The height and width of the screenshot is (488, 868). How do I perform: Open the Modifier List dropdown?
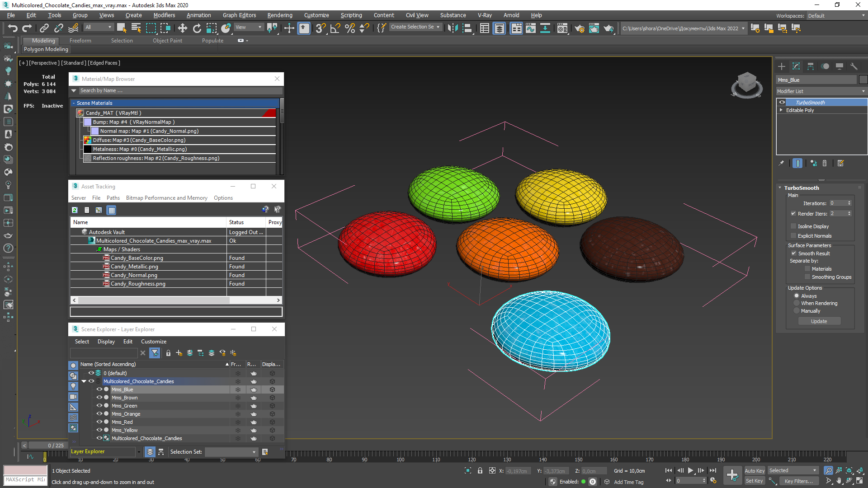point(821,91)
